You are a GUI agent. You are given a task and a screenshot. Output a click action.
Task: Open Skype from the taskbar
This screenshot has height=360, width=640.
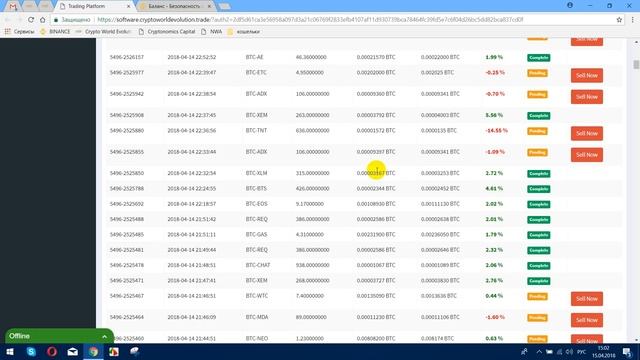pyautogui.click(x=31, y=351)
